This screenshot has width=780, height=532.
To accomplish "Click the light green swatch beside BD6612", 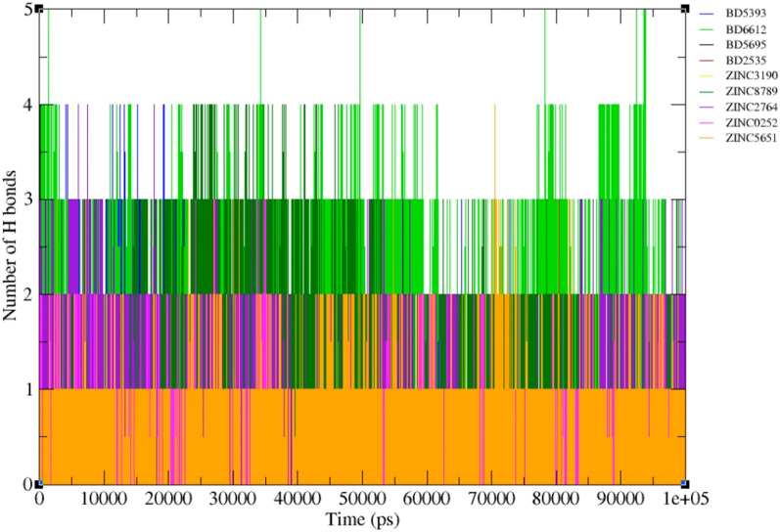I will [707, 29].
